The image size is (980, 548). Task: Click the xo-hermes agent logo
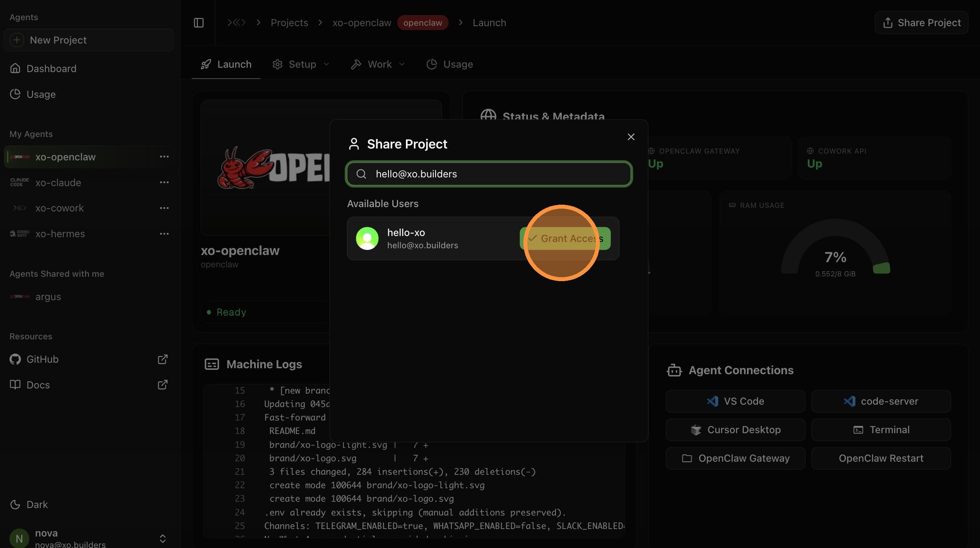coord(19,234)
